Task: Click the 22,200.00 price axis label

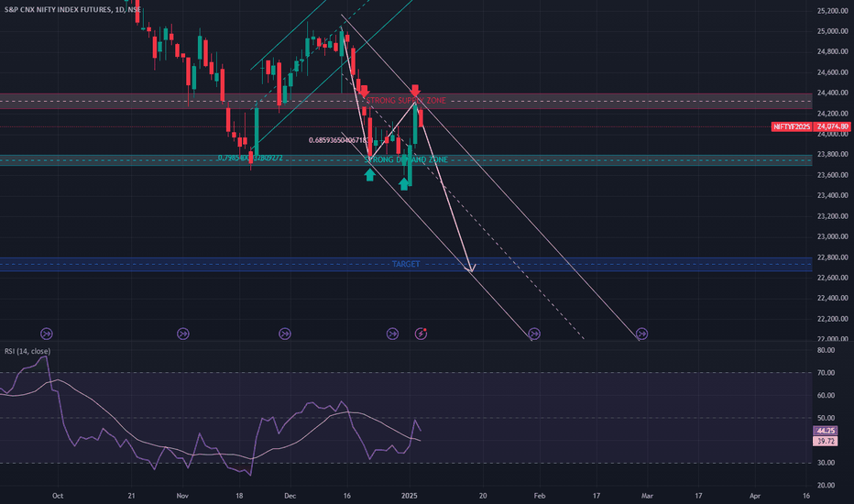Action: point(832,319)
